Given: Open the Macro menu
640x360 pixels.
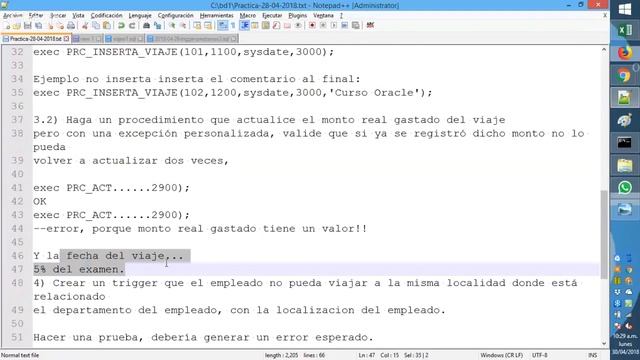Looking at the screenshot, I should (x=248, y=16).
